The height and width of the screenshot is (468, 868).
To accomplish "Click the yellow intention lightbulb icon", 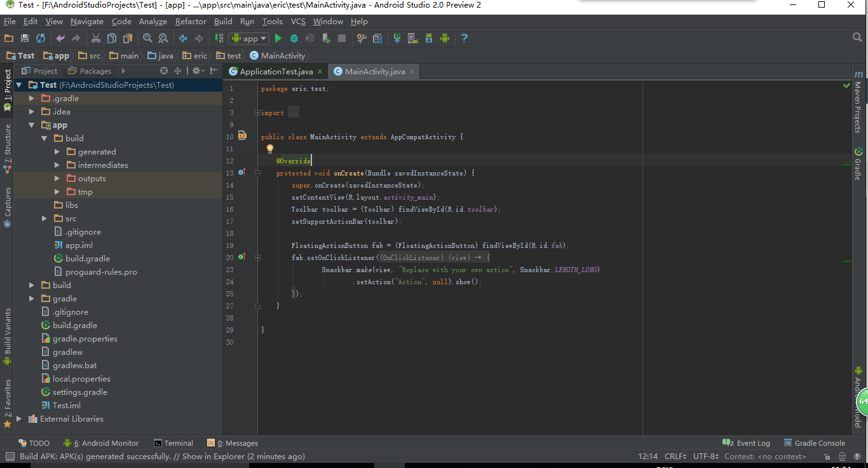I will (x=269, y=149).
